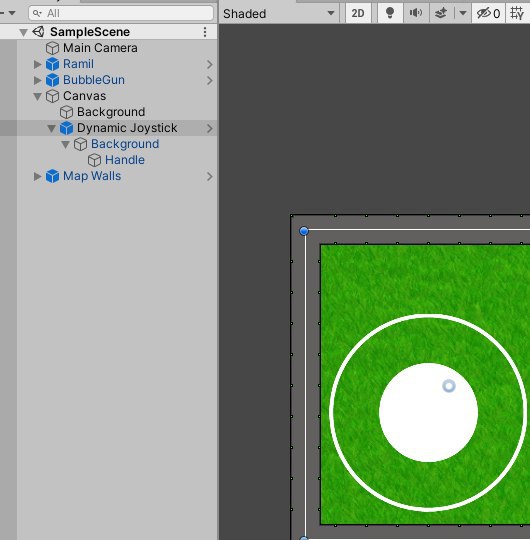Click the Handle object cube icon
Screen dimensions: 530x540
94,160
